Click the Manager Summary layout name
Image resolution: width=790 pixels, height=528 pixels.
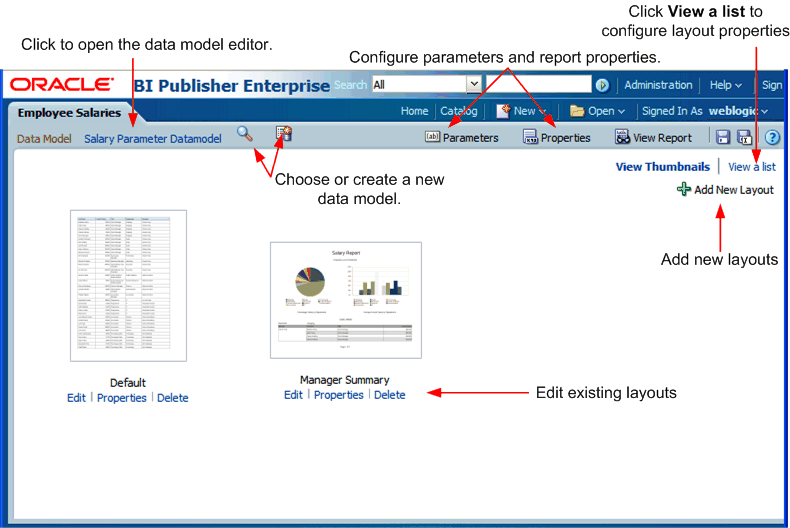345,380
